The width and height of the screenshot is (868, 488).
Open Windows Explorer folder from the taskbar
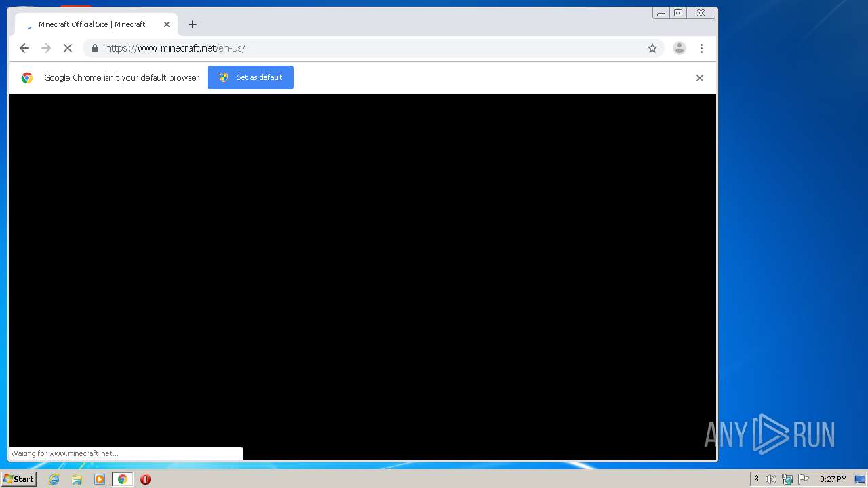coord(77,479)
